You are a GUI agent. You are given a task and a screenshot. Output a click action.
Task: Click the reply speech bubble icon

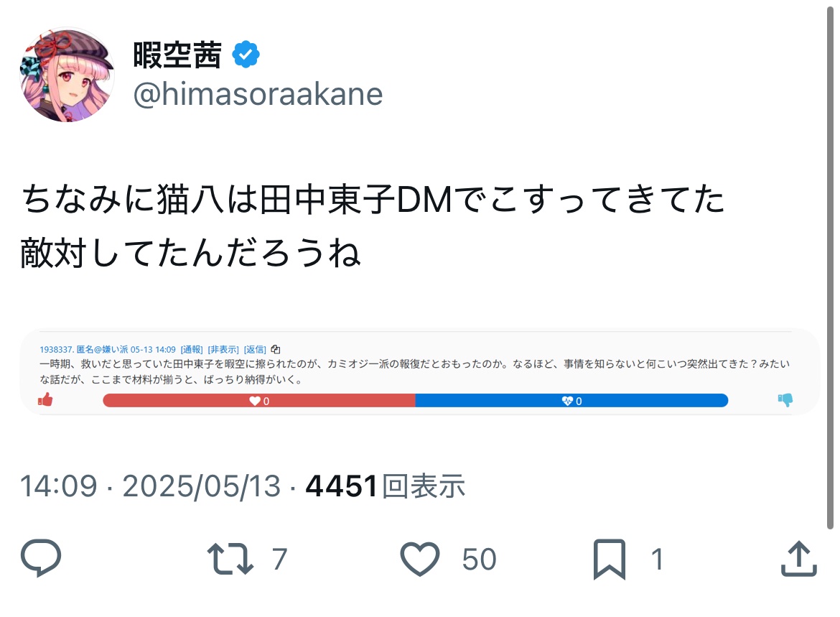pyautogui.click(x=41, y=560)
